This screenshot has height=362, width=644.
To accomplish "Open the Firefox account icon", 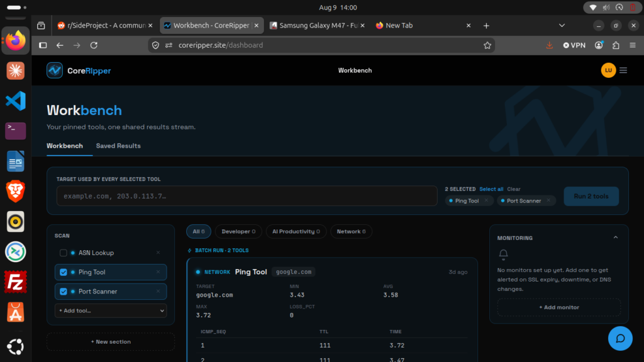I will tap(599, 45).
